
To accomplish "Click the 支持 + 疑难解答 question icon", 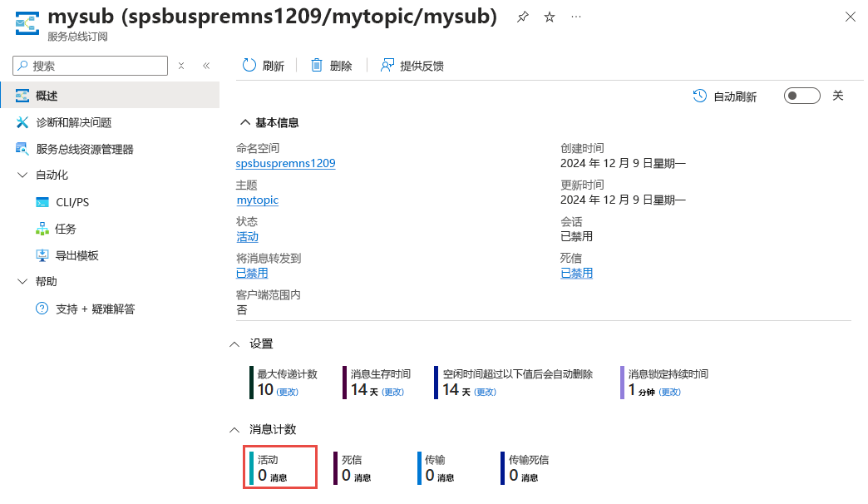I will pyautogui.click(x=42, y=309).
